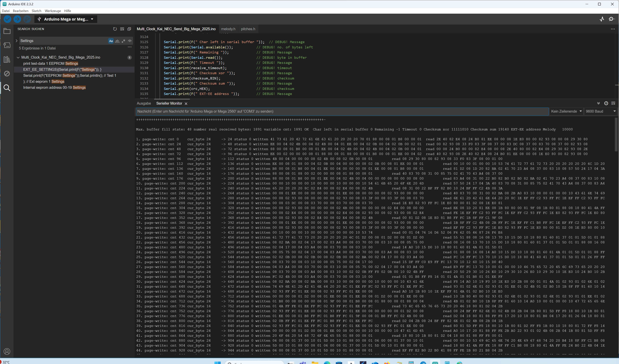Viewport: 619px width, 364px height.
Task: Open Microsoft Store from taskbar
Action: (339, 363)
